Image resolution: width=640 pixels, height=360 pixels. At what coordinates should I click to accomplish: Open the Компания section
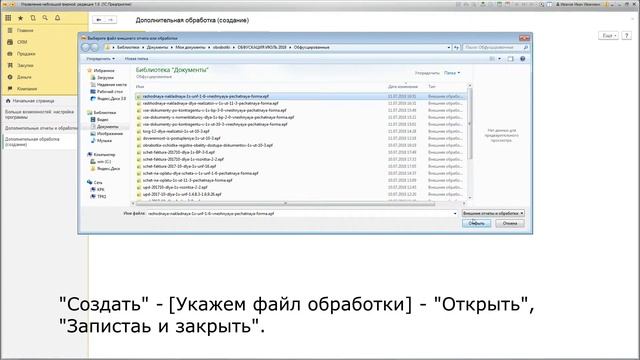27,89
